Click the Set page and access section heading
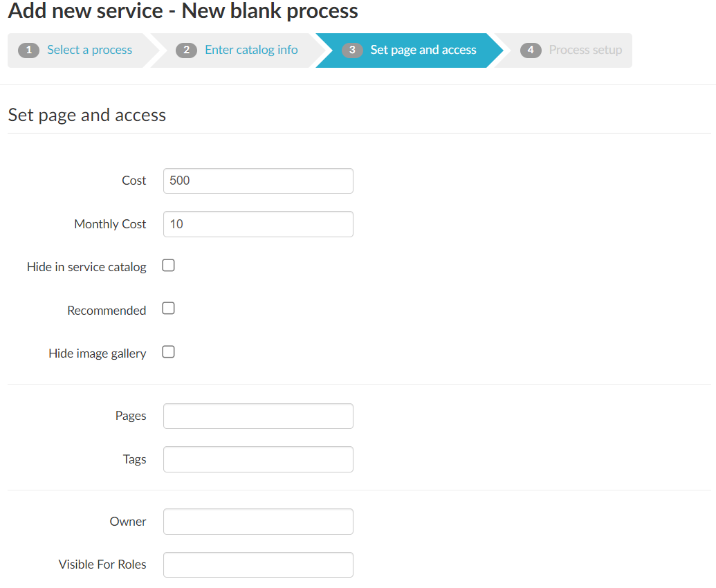The width and height of the screenshot is (716, 588). [87, 115]
